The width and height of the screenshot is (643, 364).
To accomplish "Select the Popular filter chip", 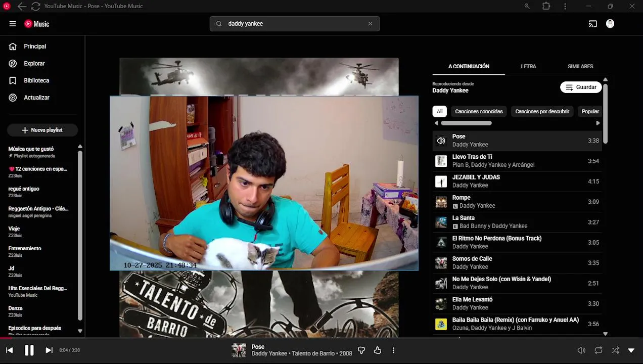I will point(590,111).
